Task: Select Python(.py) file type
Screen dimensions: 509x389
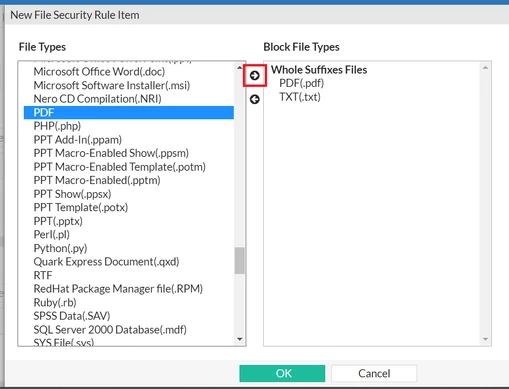Action: [60, 248]
